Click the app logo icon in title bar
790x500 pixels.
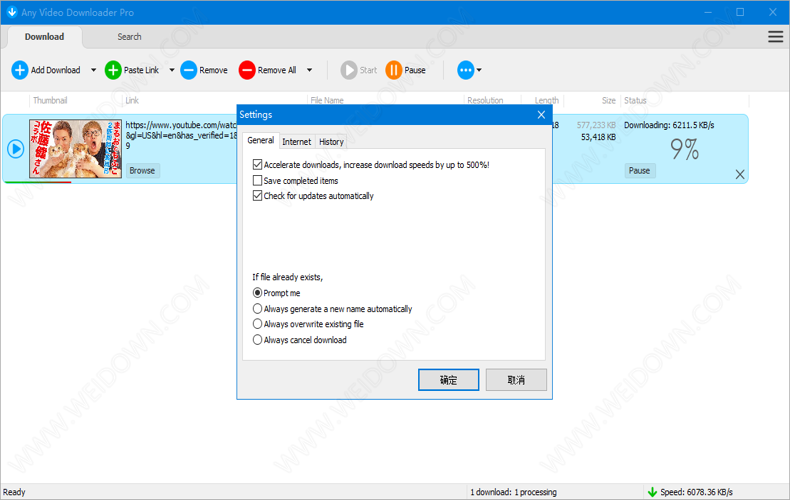point(12,12)
